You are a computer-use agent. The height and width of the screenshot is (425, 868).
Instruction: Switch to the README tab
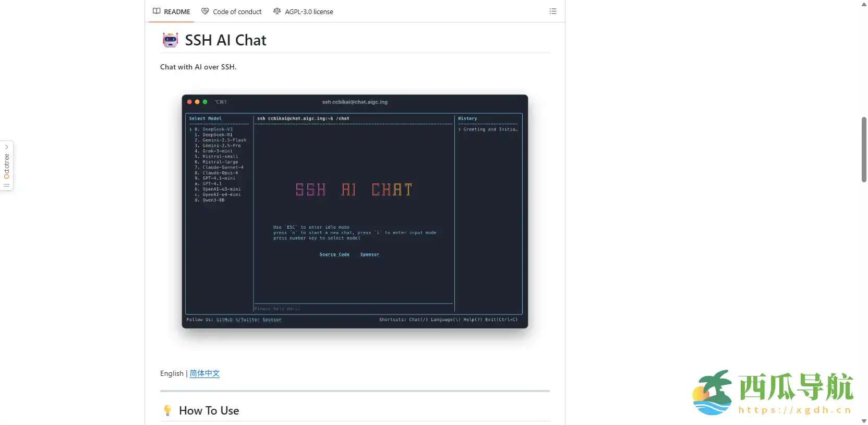(172, 11)
